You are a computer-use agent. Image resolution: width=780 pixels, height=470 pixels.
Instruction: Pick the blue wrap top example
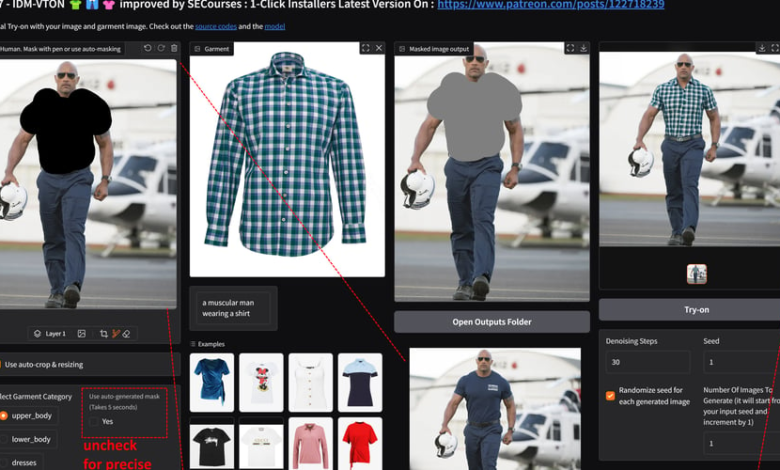[x=212, y=382]
